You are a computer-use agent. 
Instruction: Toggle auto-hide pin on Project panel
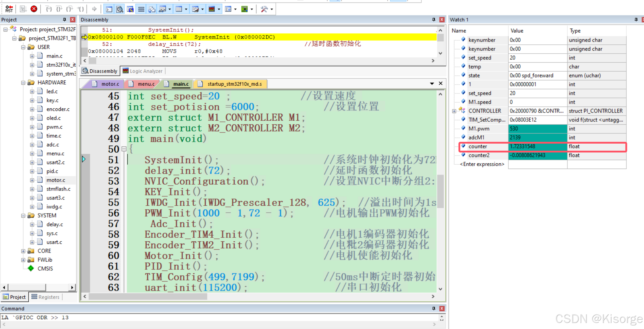[64, 20]
